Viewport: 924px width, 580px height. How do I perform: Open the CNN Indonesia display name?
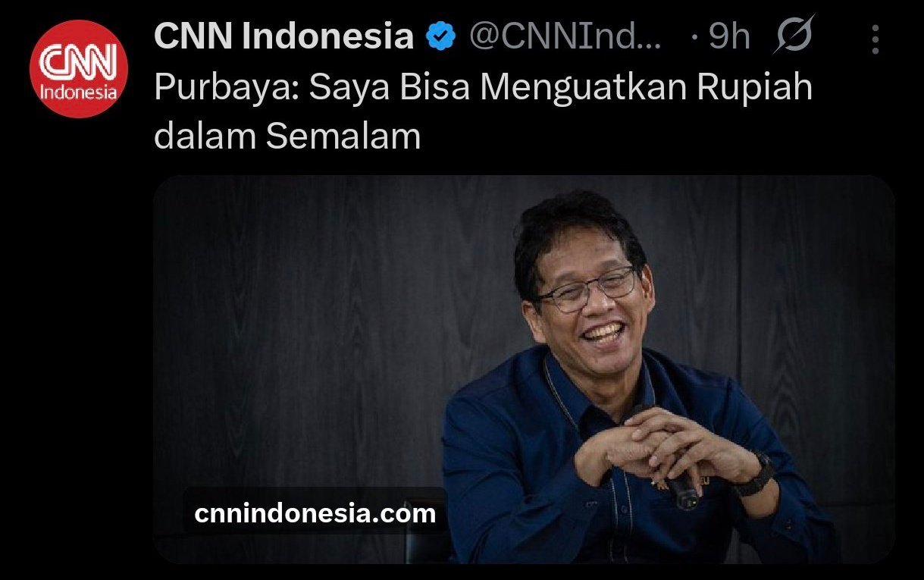click(x=284, y=36)
